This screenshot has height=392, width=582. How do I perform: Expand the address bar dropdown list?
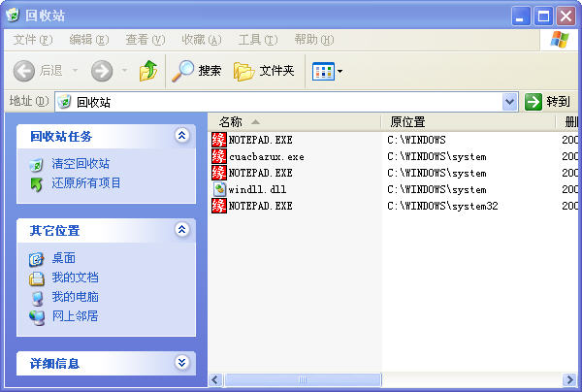(x=509, y=101)
